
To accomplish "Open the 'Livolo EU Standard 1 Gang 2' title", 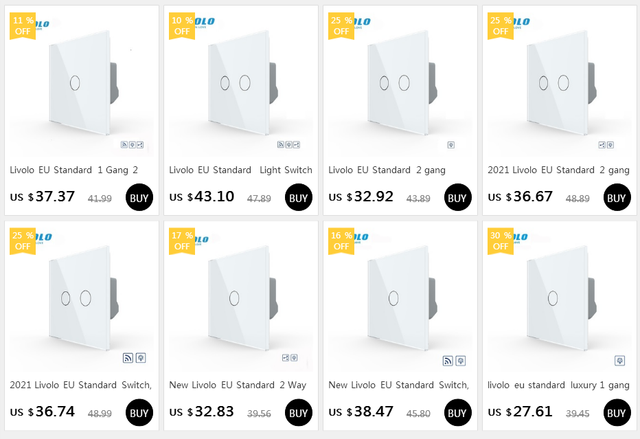I will click(x=81, y=170).
